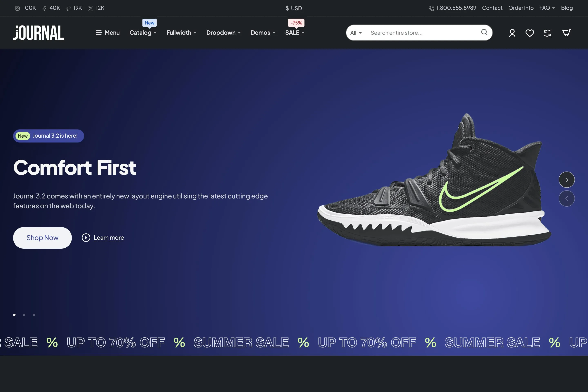The height and width of the screenshot is (392, 588).
Task: Open the shopping cart icon
Action: 567,33
